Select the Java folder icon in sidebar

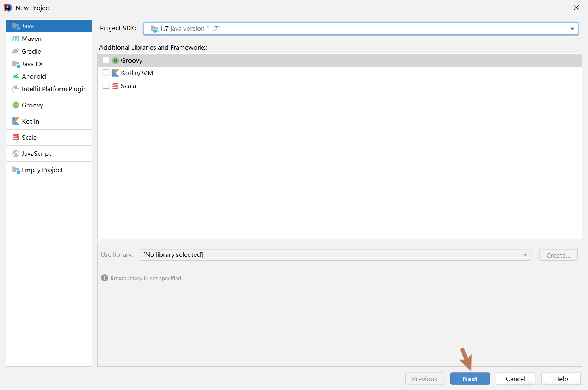click(16, 26)
